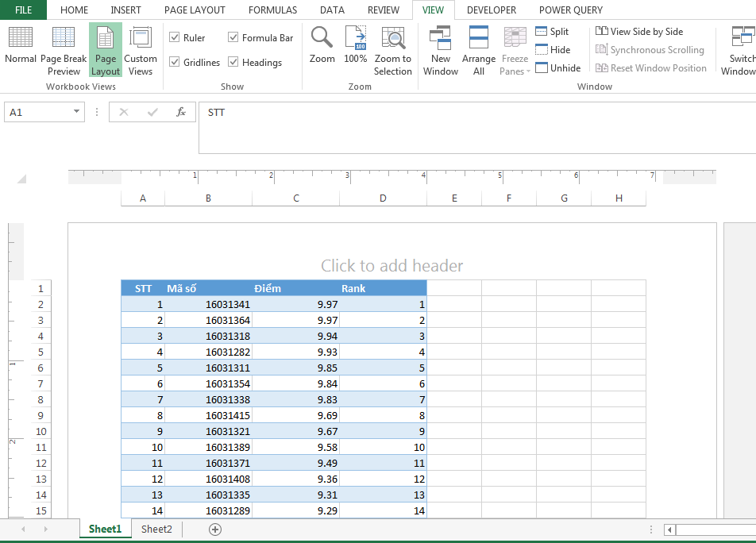This screenshot has width=756, height=543.
Task: Select column D header
Action: pyautogui.click(x=383, y=198)
